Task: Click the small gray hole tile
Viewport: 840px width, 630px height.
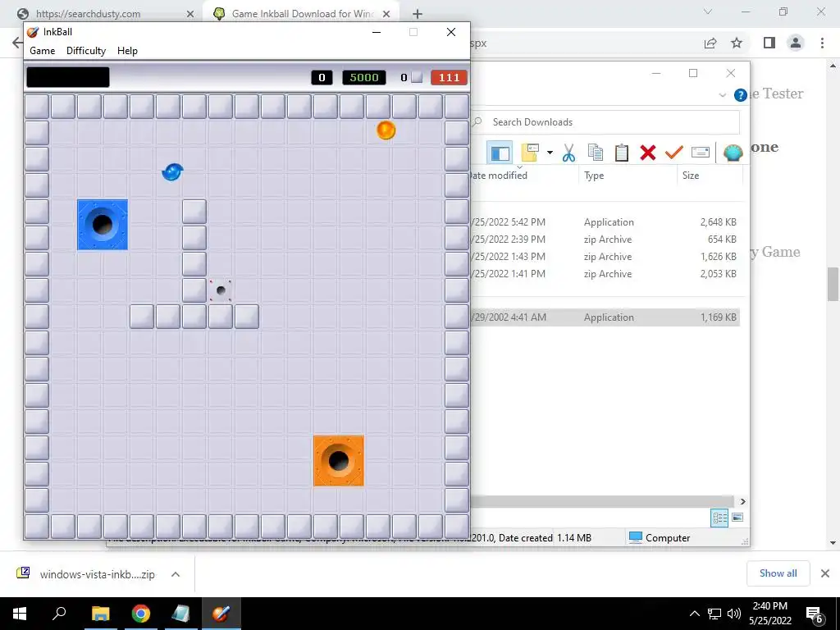Action: tap(220, 290)
